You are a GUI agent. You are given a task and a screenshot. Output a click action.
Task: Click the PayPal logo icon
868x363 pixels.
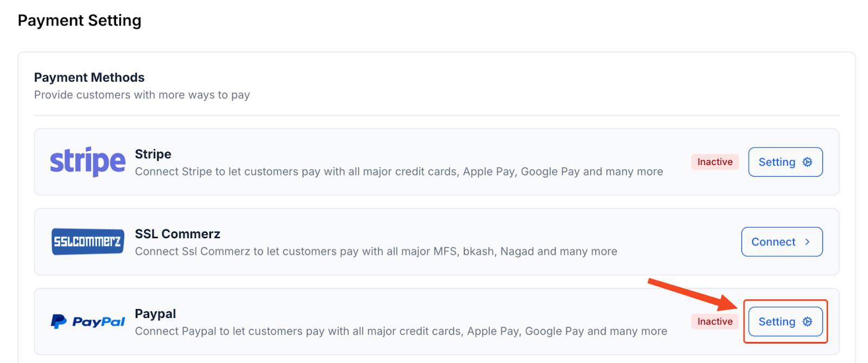tap(88, 321)
